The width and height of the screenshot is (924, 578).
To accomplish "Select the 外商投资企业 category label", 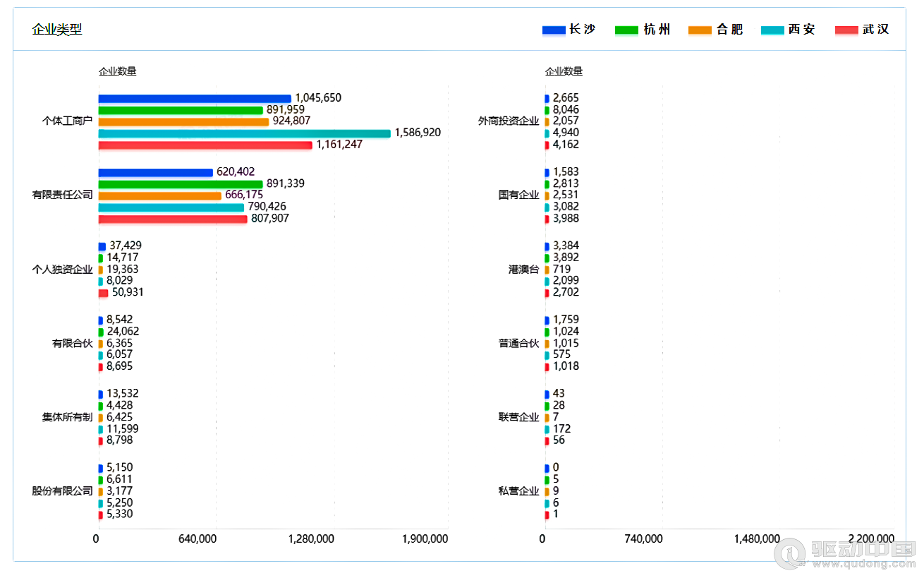I will coord(509,121).
